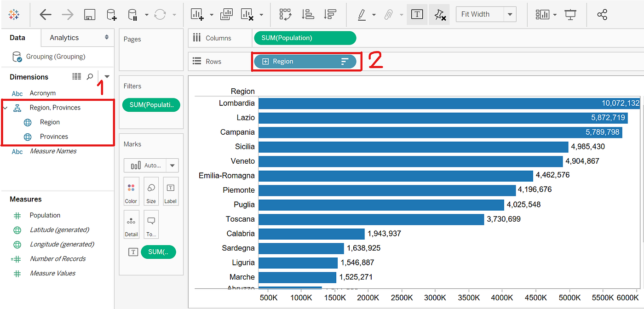Image resolution: width=644 pixels, height=309 pixels.
Task: Select the Provinces field under the hierarchy
Action: (x=54, y=137)
